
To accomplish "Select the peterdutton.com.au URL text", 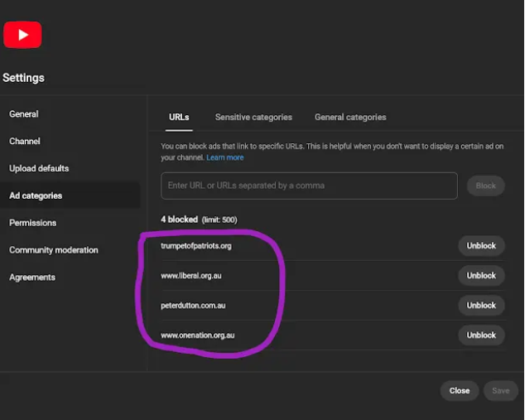I will coord(193,306).
